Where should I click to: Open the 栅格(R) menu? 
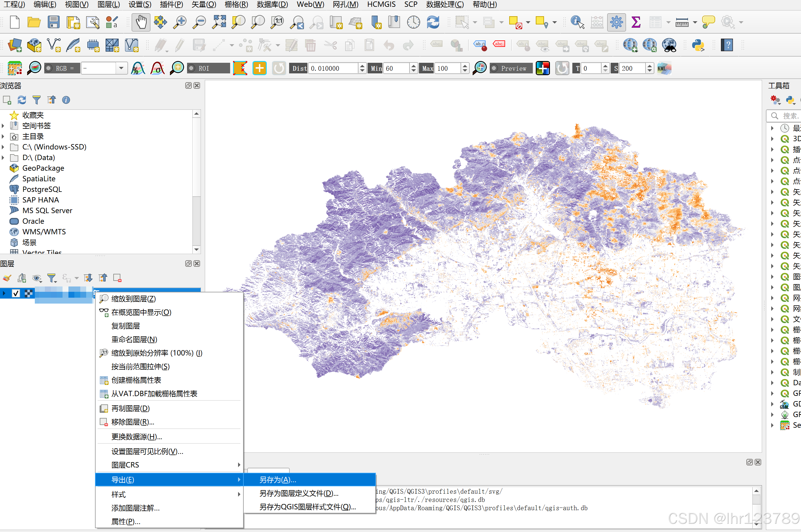pyautogui.click(x=236, y=4)
